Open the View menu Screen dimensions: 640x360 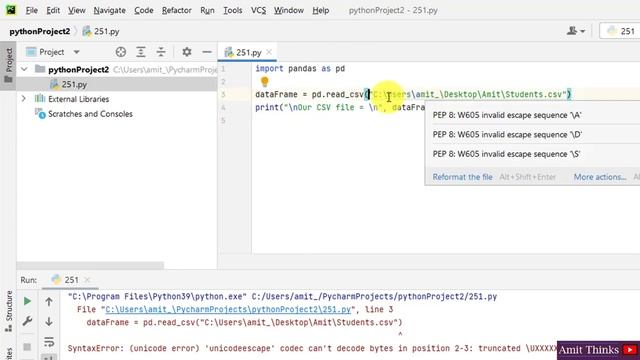point(76,10)
